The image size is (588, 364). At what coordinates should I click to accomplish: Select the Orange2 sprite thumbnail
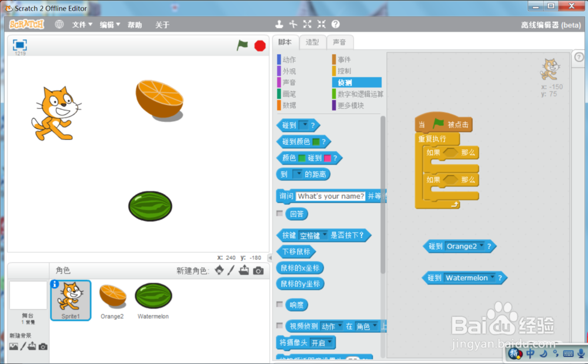tap(112, 300)
